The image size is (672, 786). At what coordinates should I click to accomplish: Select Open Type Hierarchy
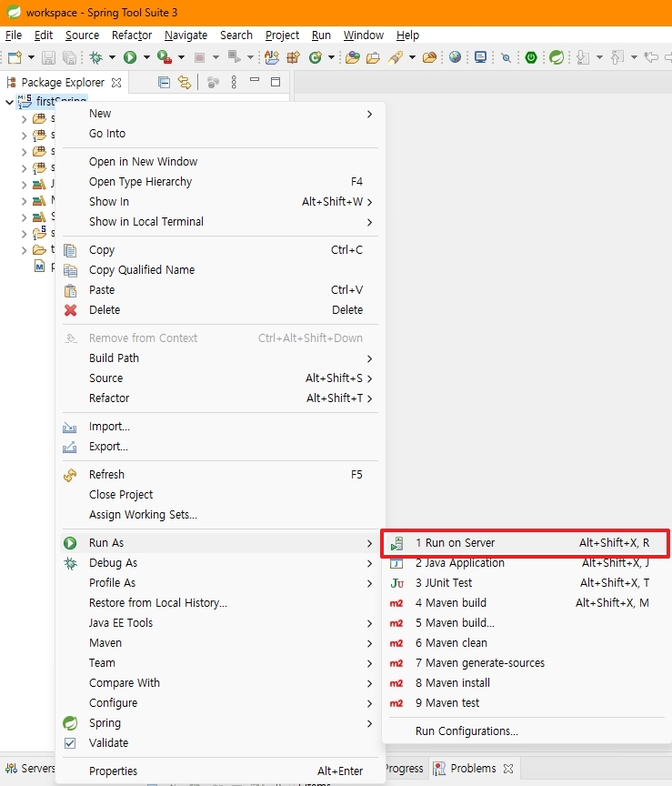220,182
